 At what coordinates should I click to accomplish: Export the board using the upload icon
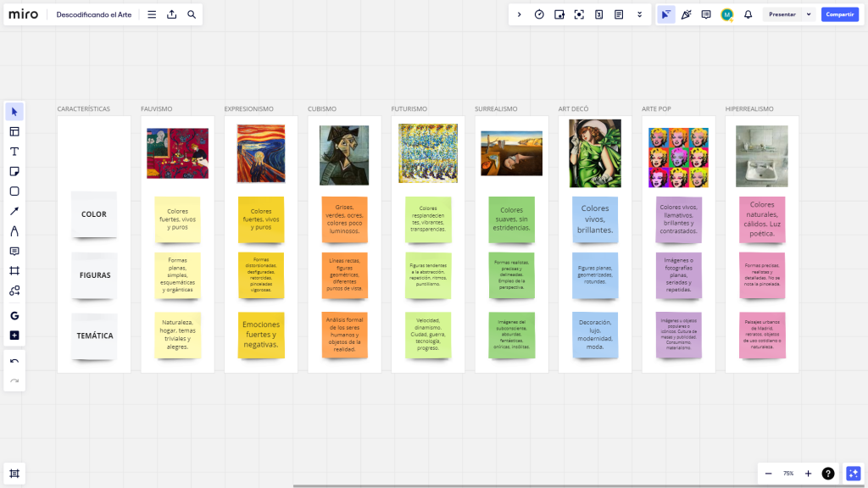(x=171, y=14)
